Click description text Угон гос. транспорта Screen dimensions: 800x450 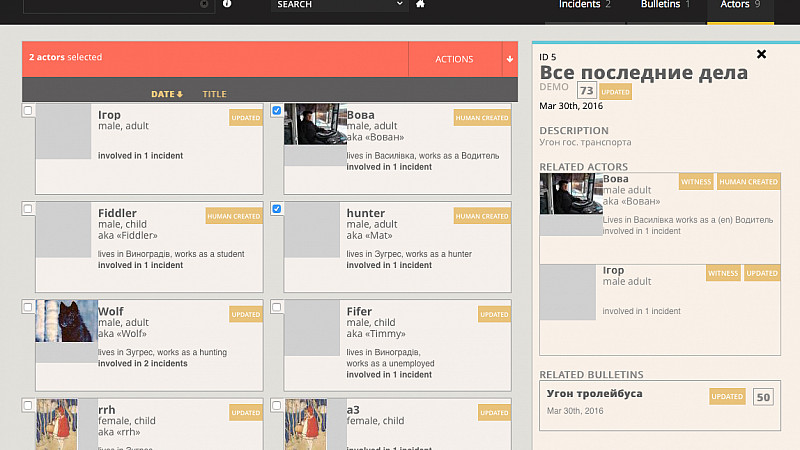(585, 142)
